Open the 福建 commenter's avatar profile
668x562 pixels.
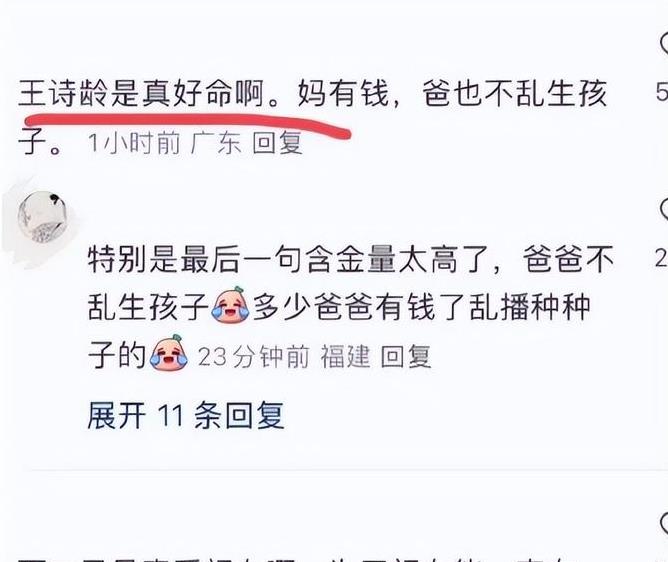42,216
